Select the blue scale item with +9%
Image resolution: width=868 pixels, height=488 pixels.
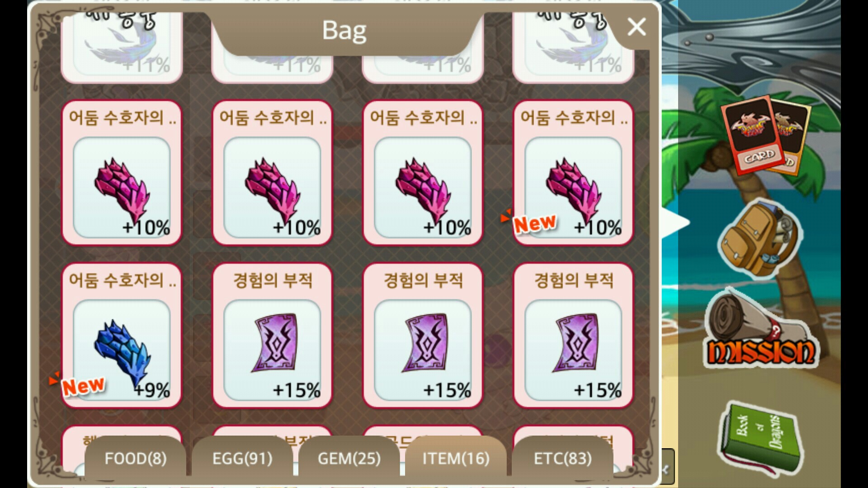pyautogui.click(x=122, y=335)
